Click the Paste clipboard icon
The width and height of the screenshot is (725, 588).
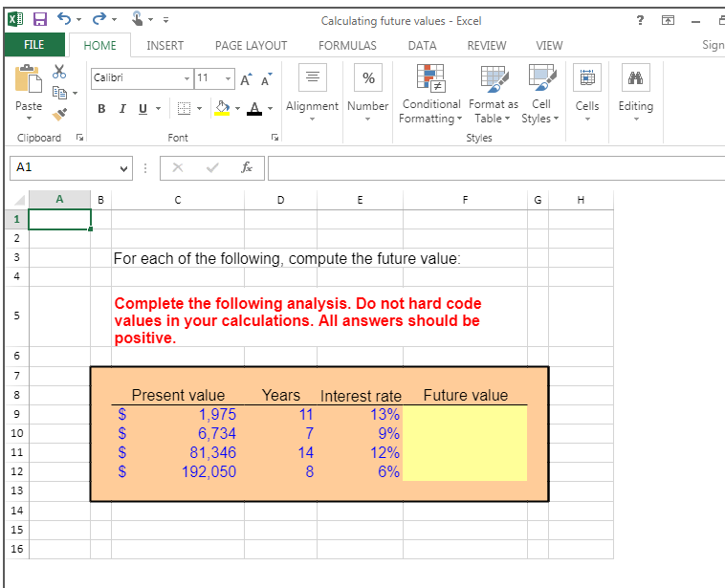click(x=28, y=78)
